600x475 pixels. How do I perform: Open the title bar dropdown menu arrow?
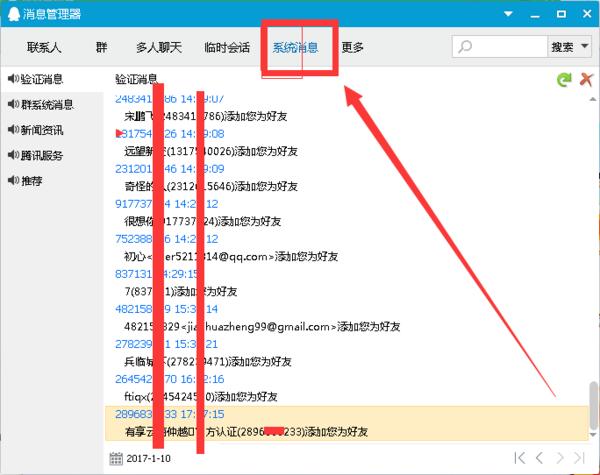click(508, 14)
